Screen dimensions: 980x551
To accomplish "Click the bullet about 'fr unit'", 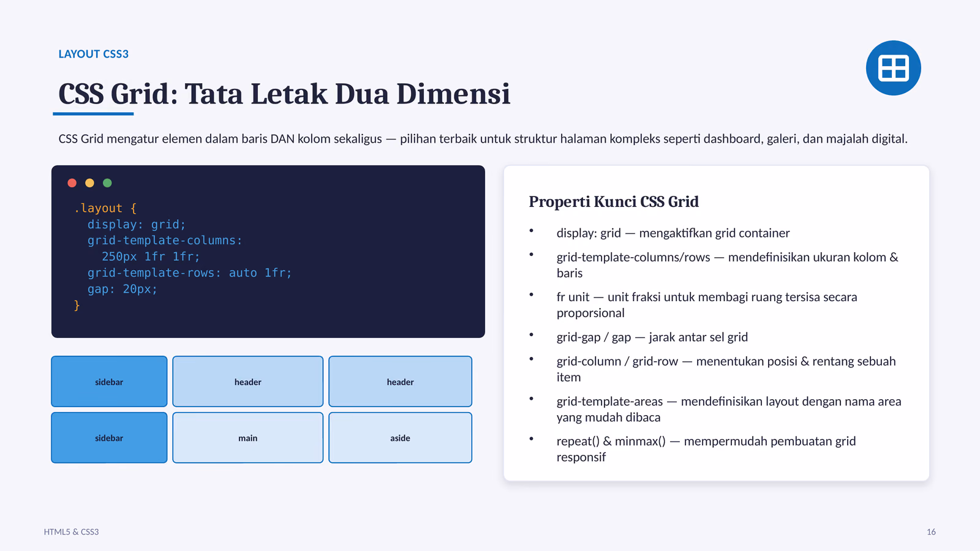I will click(707, 305).
